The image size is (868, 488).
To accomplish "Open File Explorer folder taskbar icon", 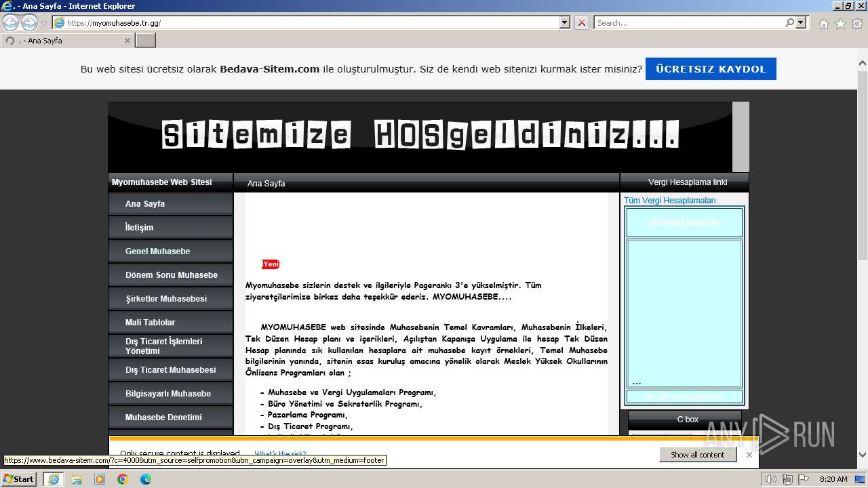I will pos(76,479).
